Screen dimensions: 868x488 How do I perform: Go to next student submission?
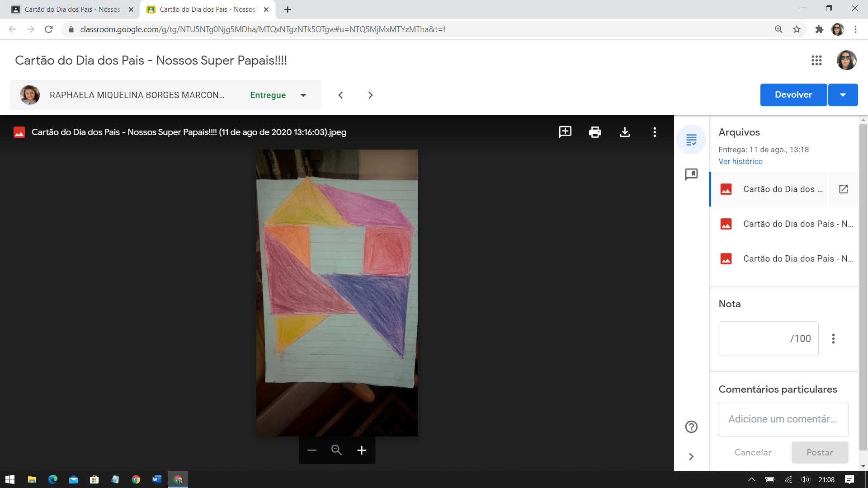pyautogui.click(x=370, y=95)
